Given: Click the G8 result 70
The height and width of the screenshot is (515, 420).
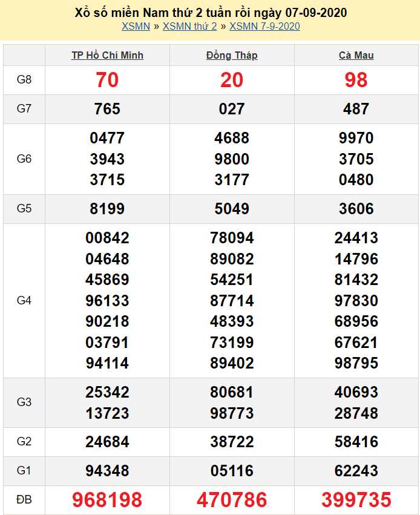Looking at the screenshot, I should click(x=107, y=80).
